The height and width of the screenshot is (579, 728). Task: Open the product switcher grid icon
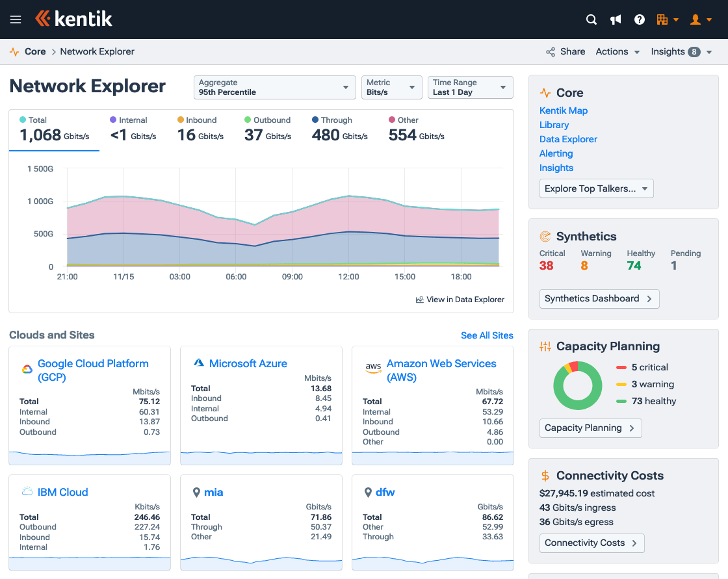(664, 19)
